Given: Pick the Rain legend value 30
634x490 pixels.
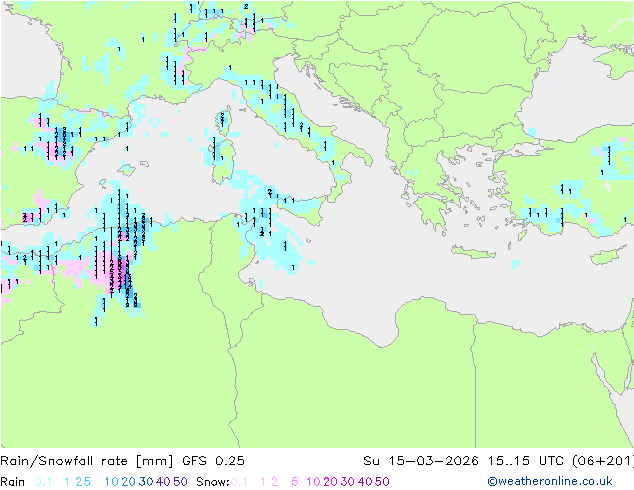Looking at the screenshot, I should click(146, 482).
